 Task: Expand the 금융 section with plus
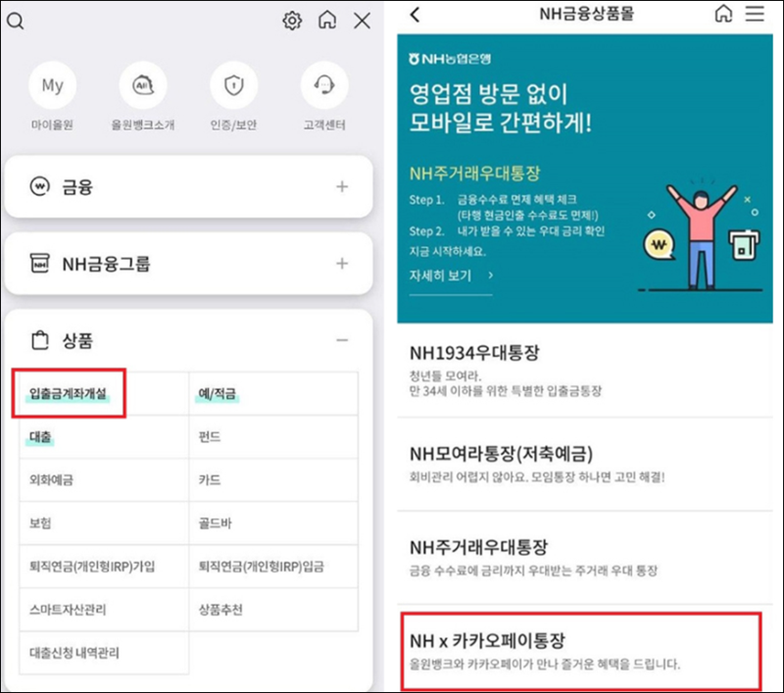click(342, 186)
